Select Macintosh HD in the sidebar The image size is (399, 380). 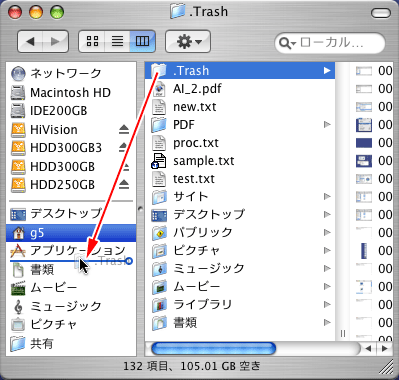pyautogui.click(x=60, y=92)
